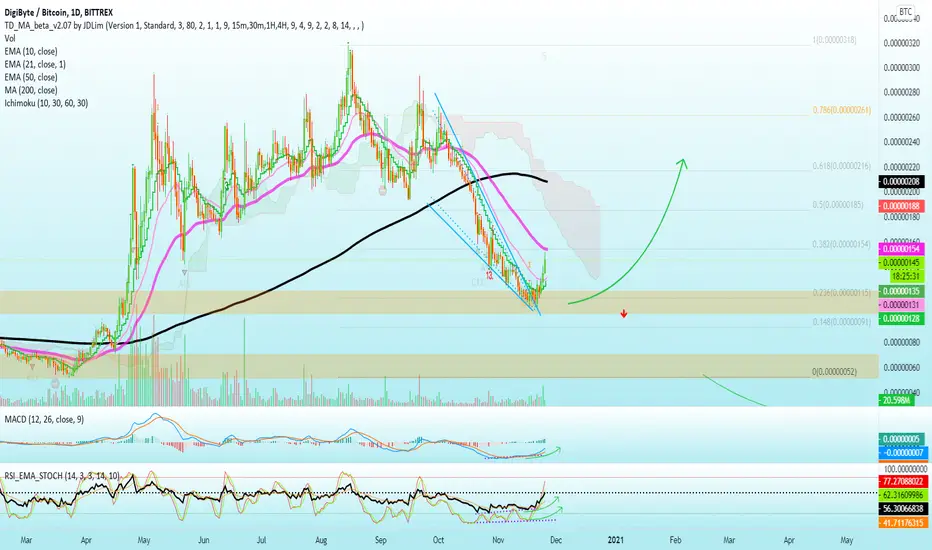This screenshot has width=932, height=550.
Task: Click the magenta 0.00000154 price tag
Action: [x=901, y=249]
